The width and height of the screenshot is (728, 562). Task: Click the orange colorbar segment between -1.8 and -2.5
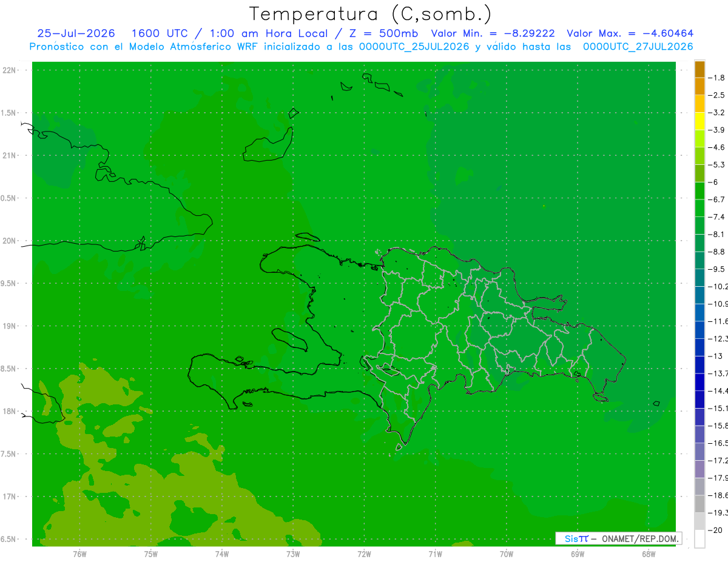point(699,86)
